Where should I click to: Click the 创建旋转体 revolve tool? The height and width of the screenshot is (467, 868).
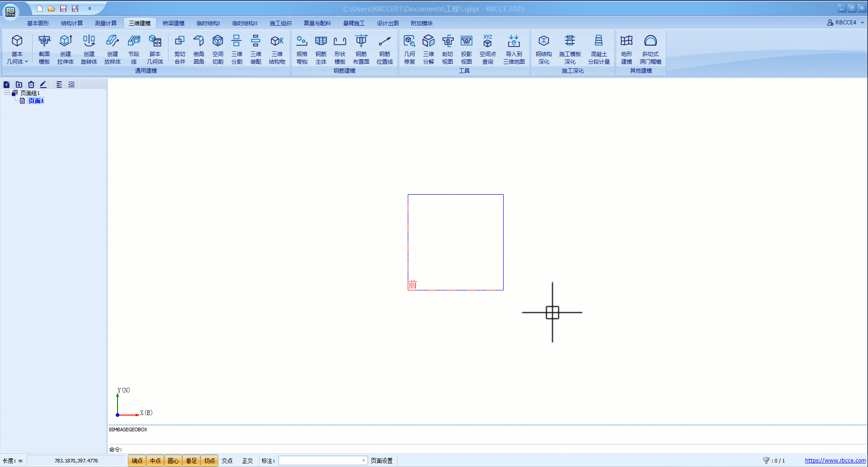click(89, 49)
